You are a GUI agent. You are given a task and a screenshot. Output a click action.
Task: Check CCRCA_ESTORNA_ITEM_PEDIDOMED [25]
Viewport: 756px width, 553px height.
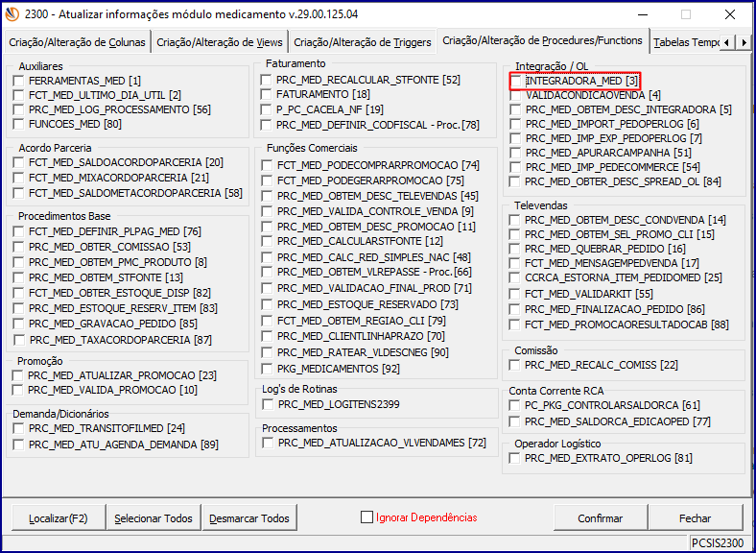click(515, 278)
